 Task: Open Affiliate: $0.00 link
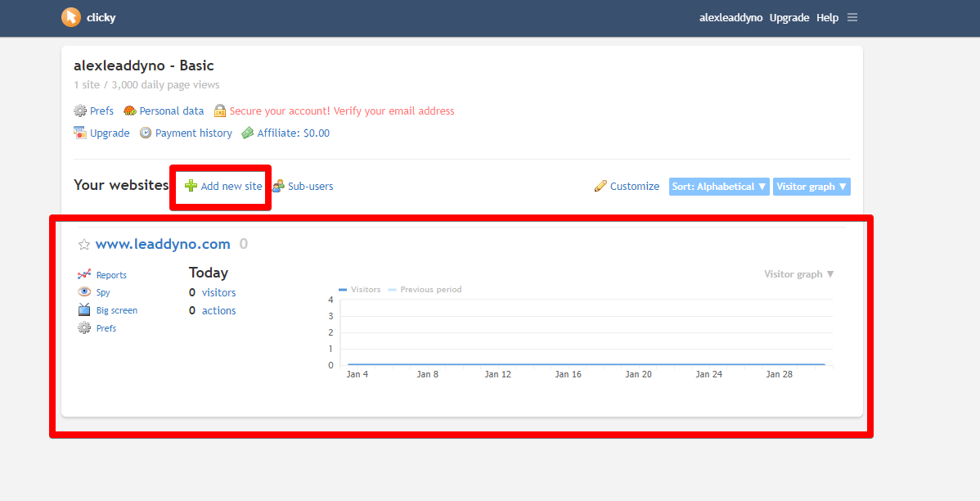pos(294,133)
